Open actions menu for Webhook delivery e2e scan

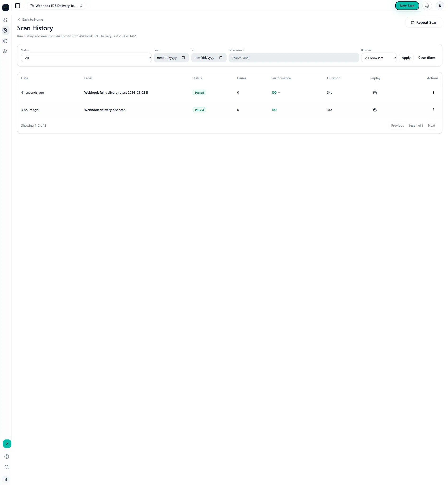tap(434, 110)
